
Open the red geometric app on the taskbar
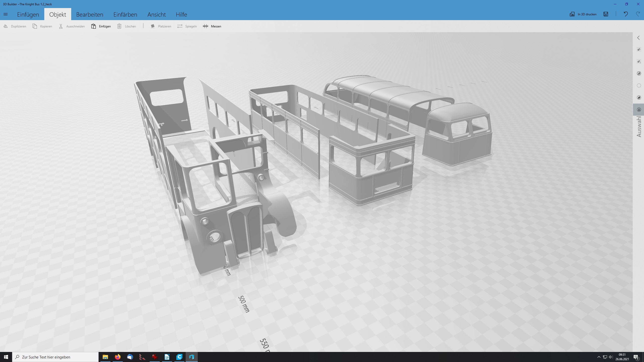tap(142, 357)
